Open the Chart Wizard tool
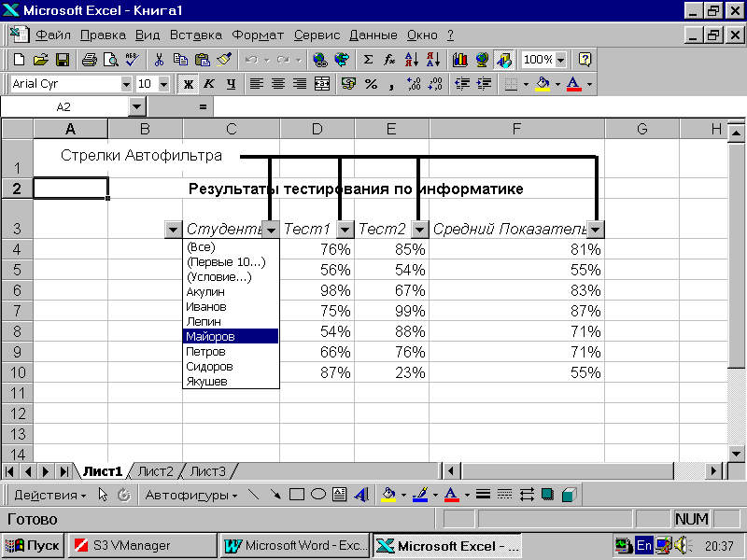This screenshot has height=560, width=747. click(x=459, y=60)
